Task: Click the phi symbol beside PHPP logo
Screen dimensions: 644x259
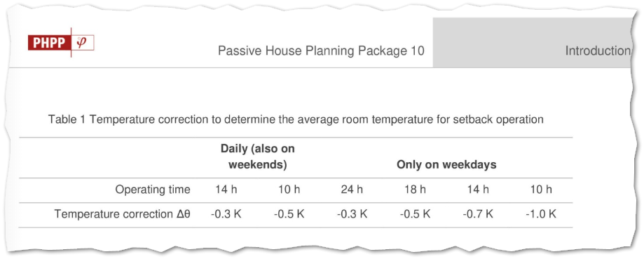Action: pyautogui.click(x=81, y=42)
